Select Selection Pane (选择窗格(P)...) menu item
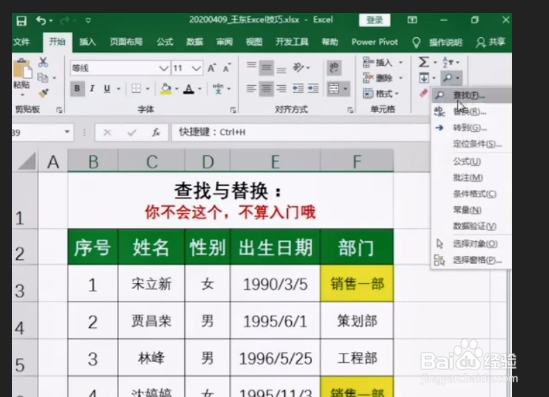 pos(471,260)
